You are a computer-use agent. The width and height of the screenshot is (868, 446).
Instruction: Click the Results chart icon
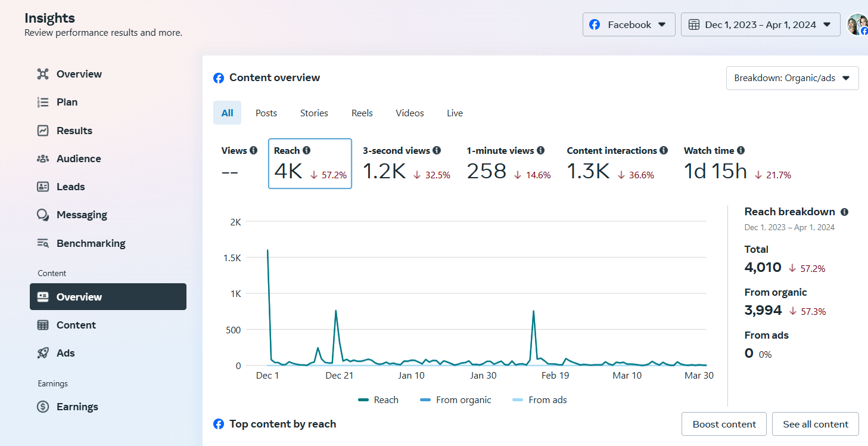[43, 131]
